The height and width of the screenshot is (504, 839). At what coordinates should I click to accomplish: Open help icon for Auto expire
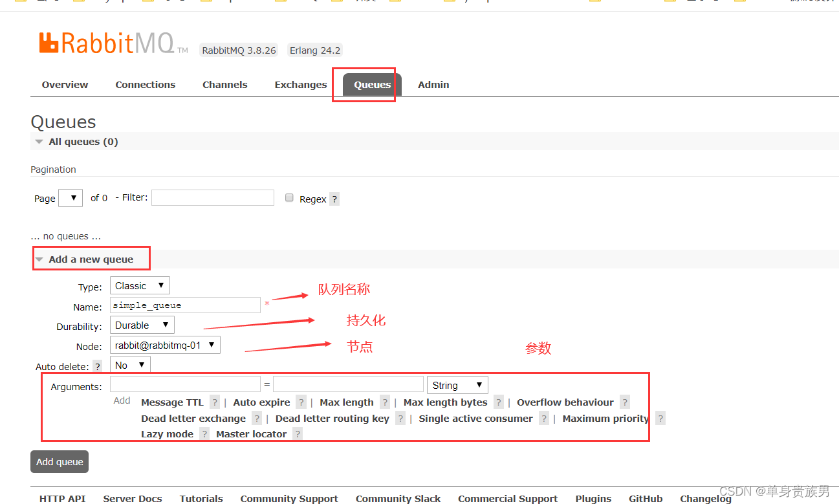[x=301, y=402]
